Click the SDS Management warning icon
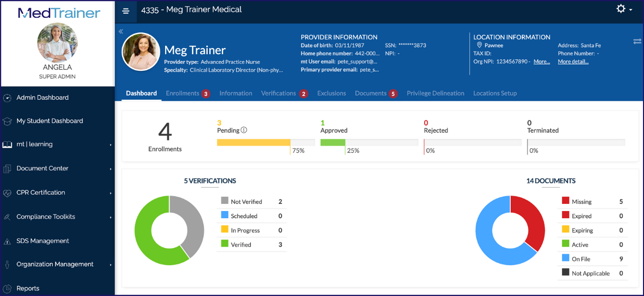The image size is (644, 296). click(7, 241)
